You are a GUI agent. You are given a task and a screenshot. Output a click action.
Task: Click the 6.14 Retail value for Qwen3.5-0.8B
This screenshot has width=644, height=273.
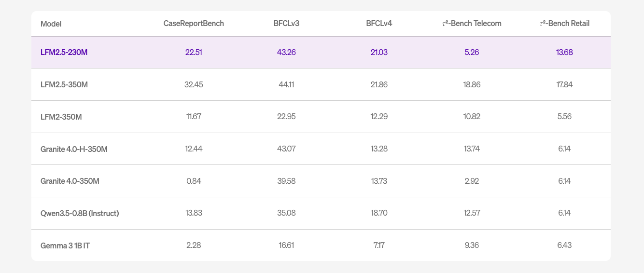pyautogui.click(x=564, y=213)
